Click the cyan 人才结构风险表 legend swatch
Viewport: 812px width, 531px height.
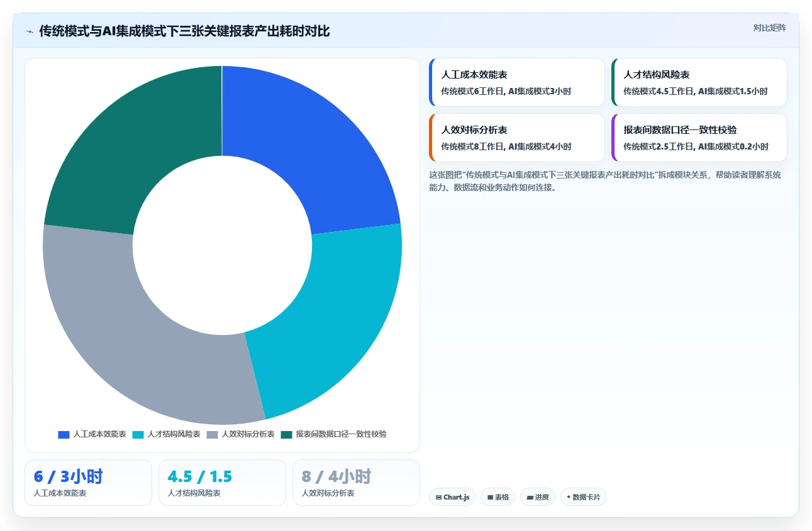[x=138, y=434]
